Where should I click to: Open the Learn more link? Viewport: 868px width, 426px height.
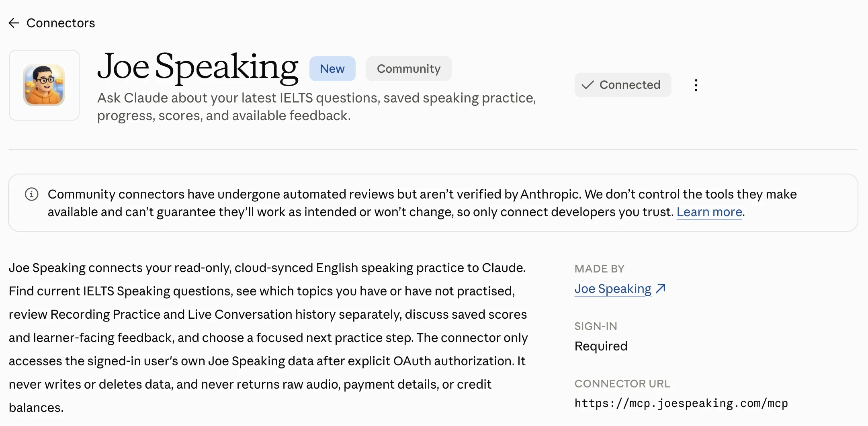click(709, 212)
